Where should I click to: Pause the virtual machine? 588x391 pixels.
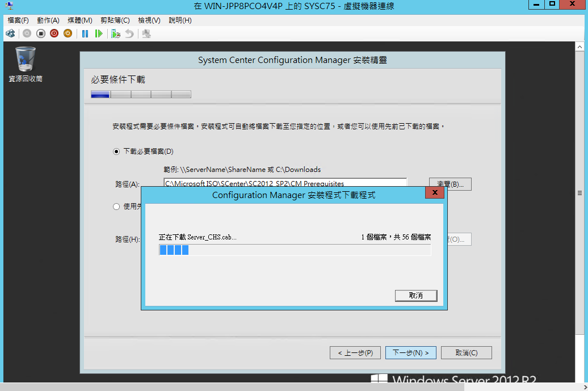coord(85,33)
